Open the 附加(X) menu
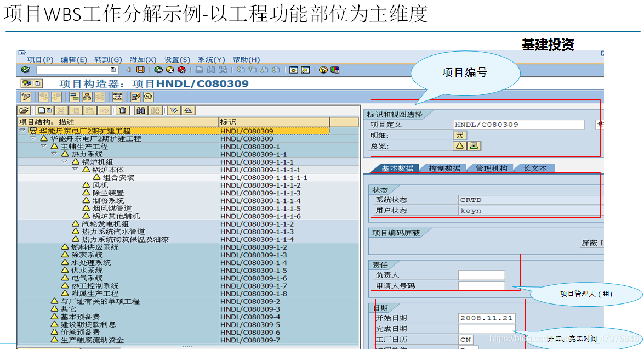 pos(143,60)
